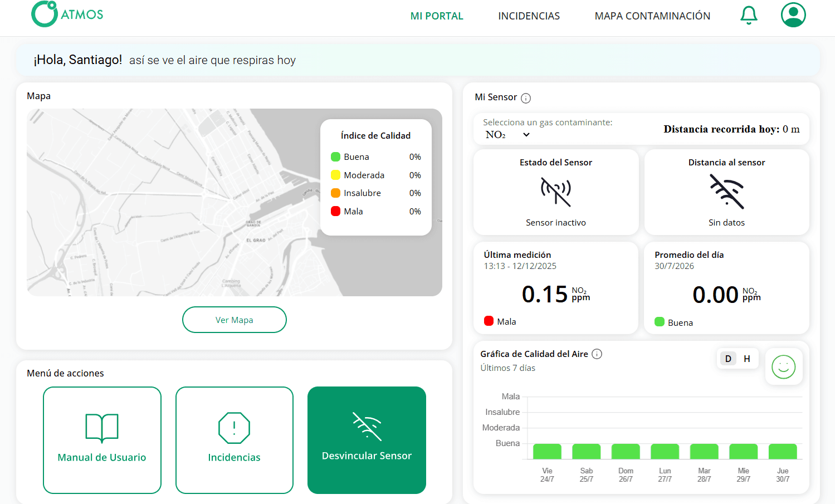
Task: Click the crossed wifi icon in Desvincular Sensor
Action: 367,427
